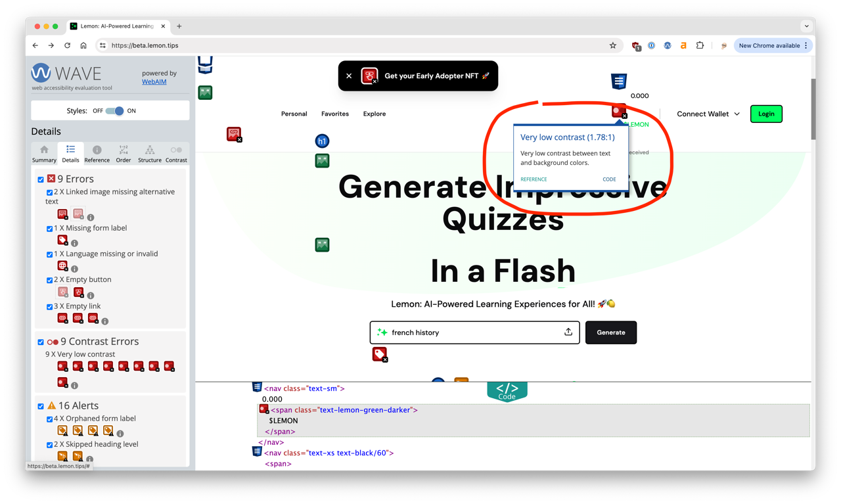Click REFERENCE in the contrast tooltip
This screenshot has width=841, height=504.
pos(534,179)
